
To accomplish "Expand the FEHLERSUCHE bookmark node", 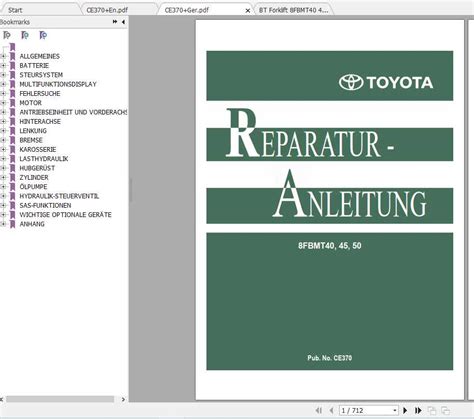I will (3, 94).
